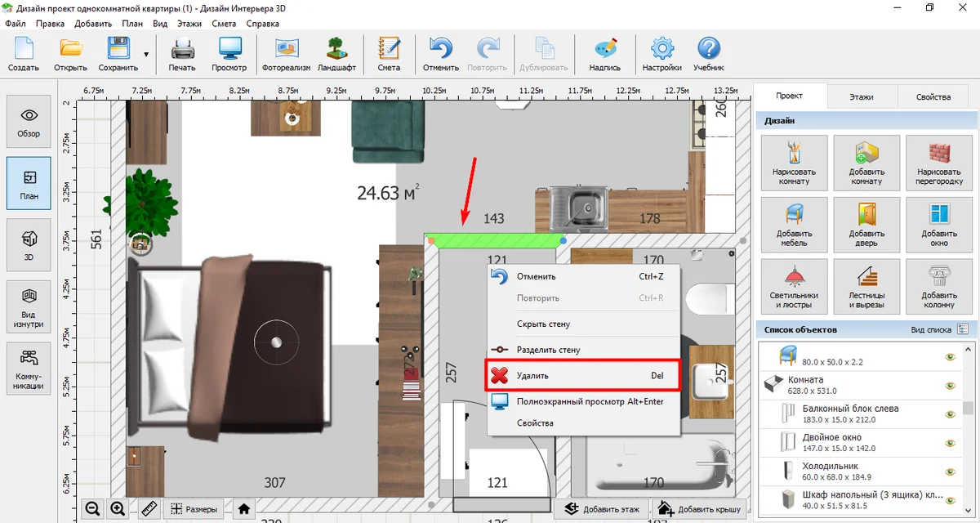Zoom in on the floor plan
Viewport: 980px width, 523px height.
pyautogui.click(x=118, y=508)
